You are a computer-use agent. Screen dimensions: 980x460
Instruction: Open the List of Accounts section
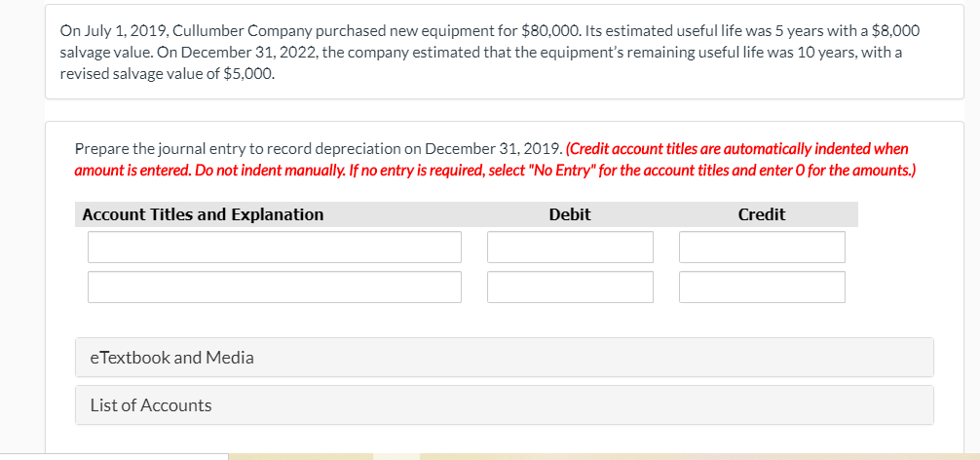click(505, 405)
